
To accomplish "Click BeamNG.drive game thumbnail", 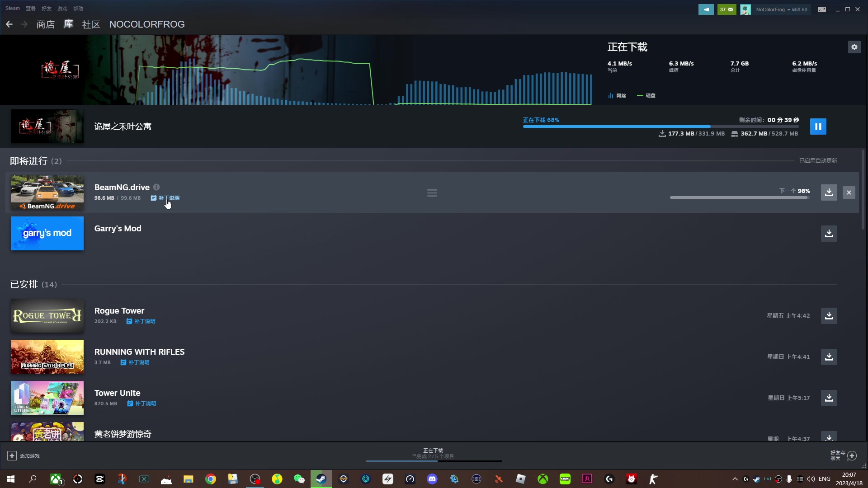I will click(47, 192).
